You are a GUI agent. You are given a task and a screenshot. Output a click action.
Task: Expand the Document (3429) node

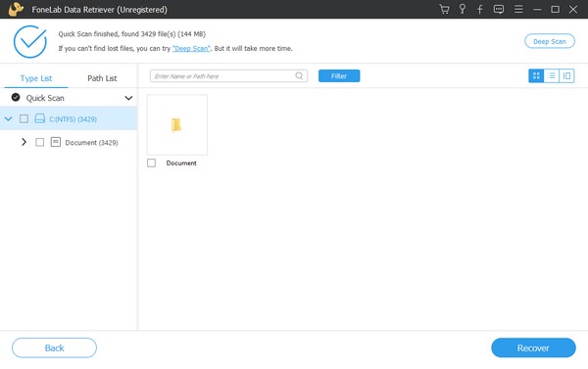click(x=24, y=142)
